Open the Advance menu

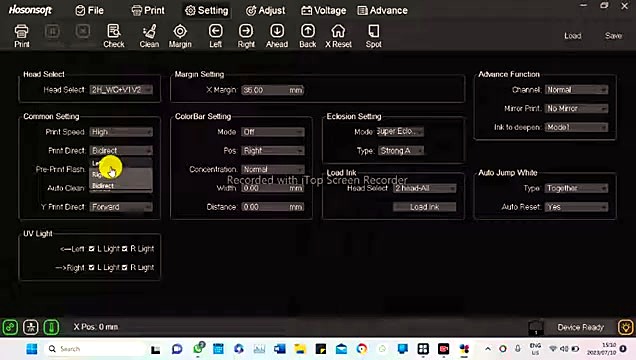[x=382, y=11]
